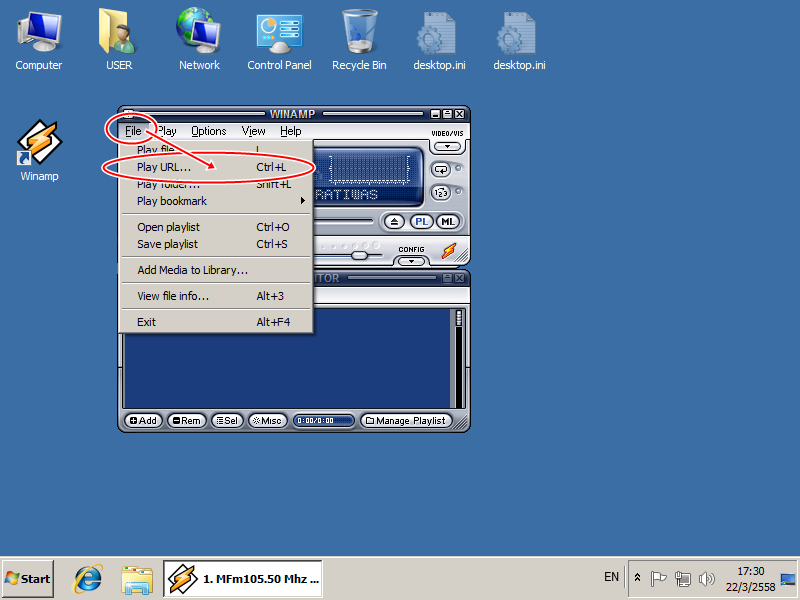Open the Network desktop icon
800x600 pixels.
(x=199, y=41)
